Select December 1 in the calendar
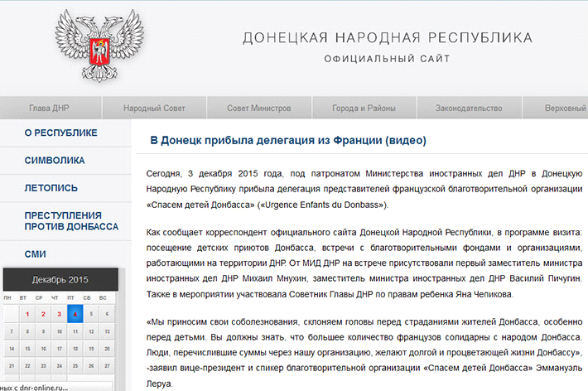 pos(27,314)
